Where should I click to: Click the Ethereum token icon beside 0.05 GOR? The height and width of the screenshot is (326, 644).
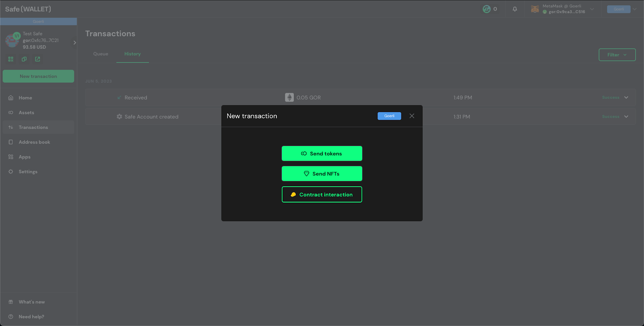(x=289, y=98)
